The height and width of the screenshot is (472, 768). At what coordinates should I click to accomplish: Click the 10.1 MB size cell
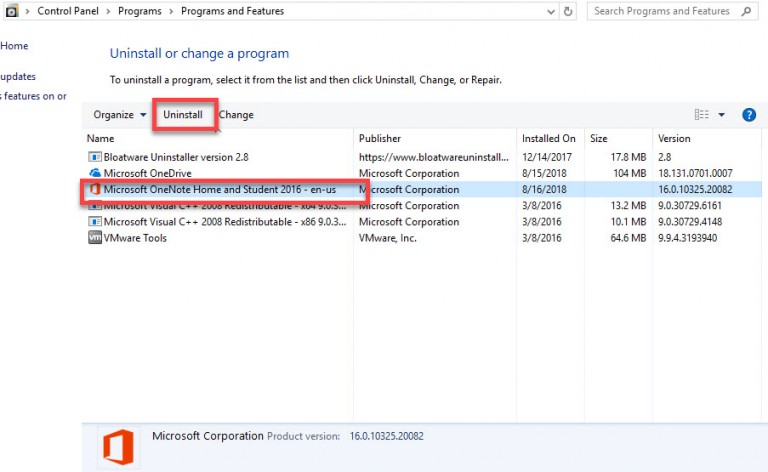(628, 222)
